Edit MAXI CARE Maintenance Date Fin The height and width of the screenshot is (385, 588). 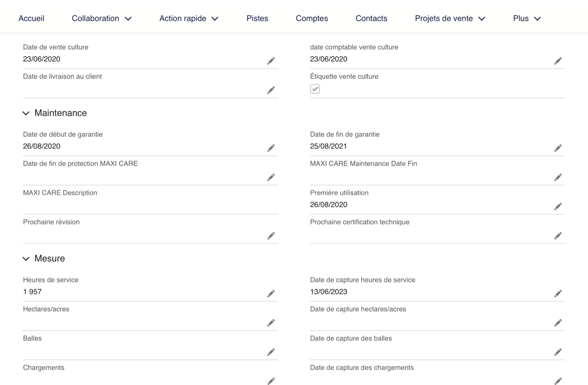coord(558,178)
